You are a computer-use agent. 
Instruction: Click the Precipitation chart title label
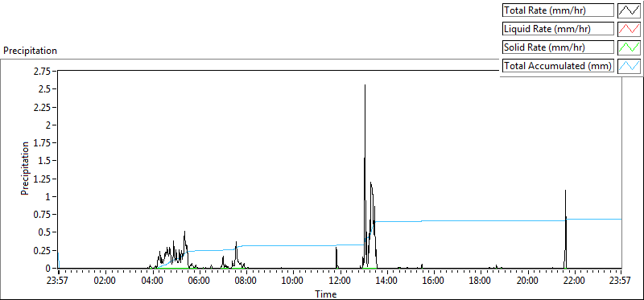tap(30, 51)
